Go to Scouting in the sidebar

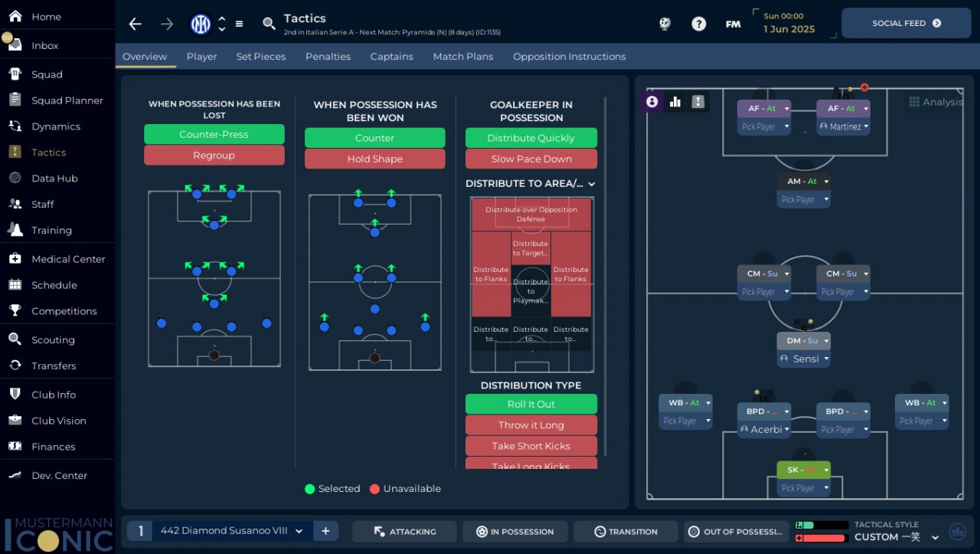tap(57, 340)
